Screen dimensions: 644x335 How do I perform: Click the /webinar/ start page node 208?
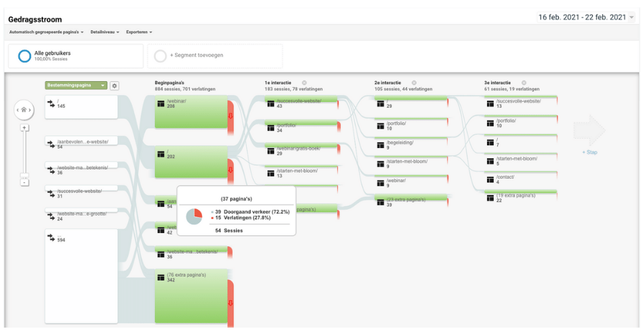coord(191,111)
